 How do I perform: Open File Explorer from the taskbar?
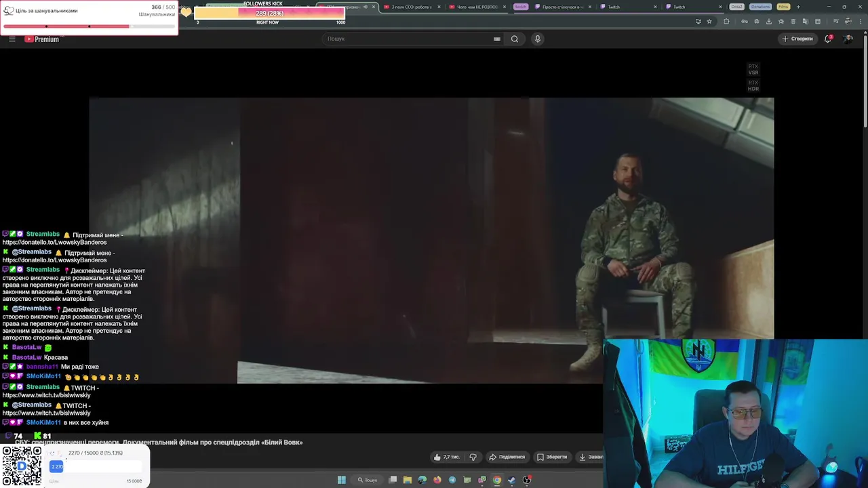click(408, 480)
